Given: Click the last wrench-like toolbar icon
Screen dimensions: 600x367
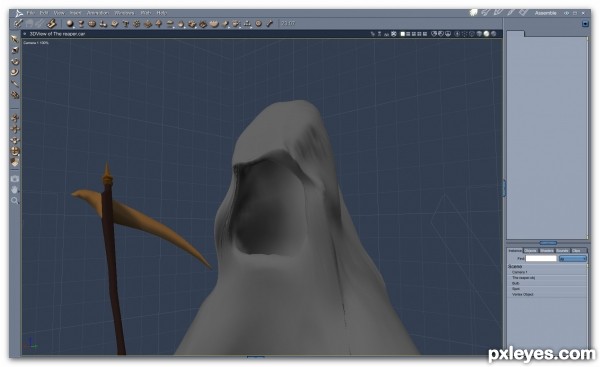Looking at the screenshot, I should [269, 24].
